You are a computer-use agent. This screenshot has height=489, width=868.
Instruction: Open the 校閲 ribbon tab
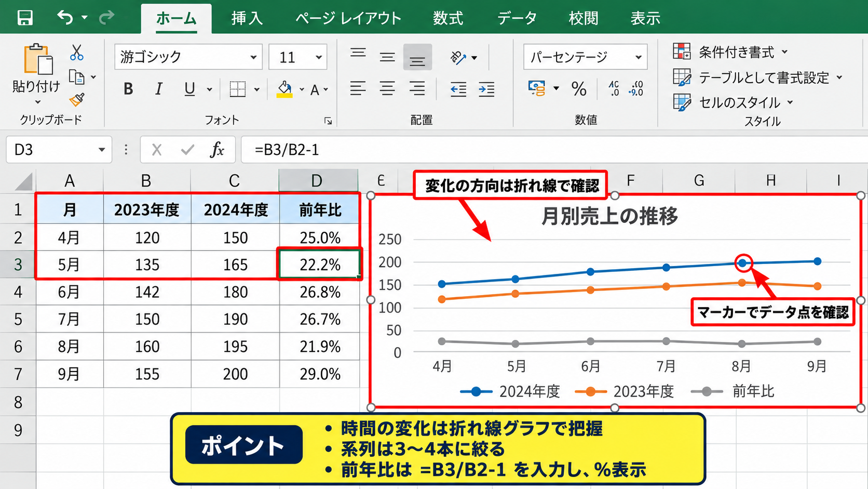point(584,19)
